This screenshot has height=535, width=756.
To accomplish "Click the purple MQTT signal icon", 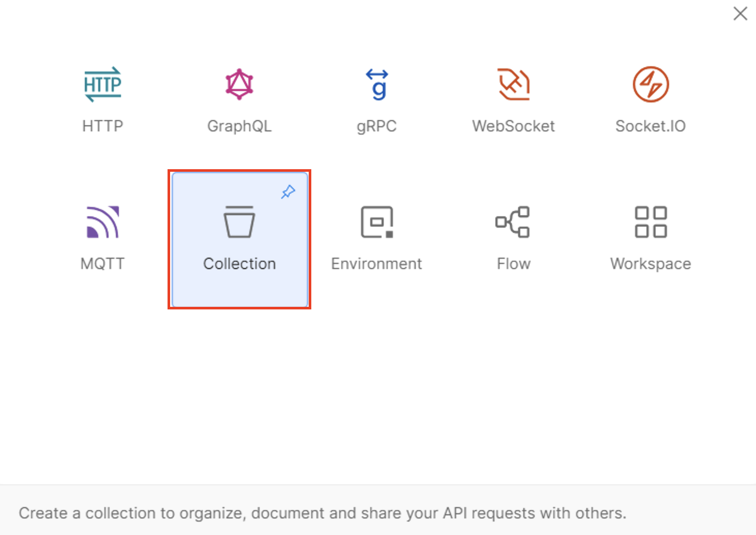I will [102, 222].
